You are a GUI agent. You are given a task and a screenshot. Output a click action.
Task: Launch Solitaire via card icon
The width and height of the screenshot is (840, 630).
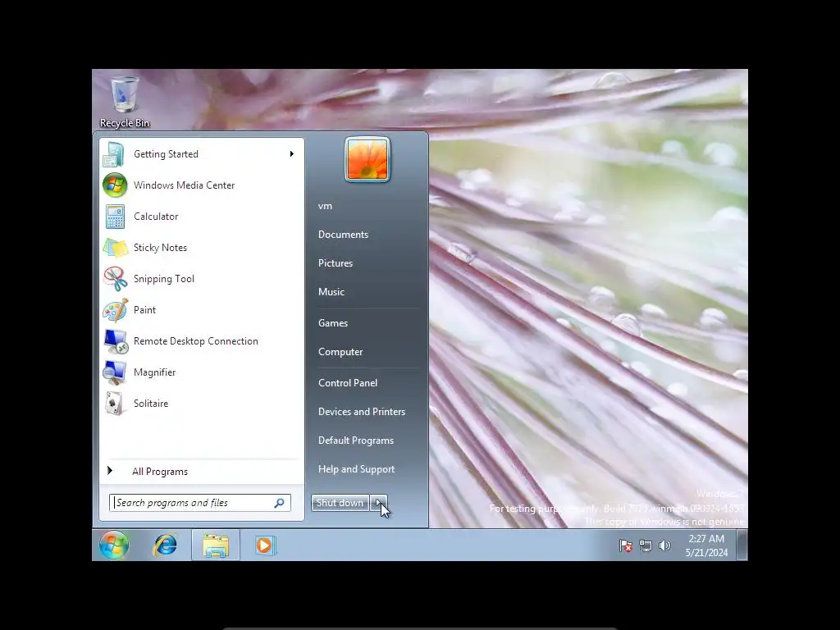coord(114,404)
